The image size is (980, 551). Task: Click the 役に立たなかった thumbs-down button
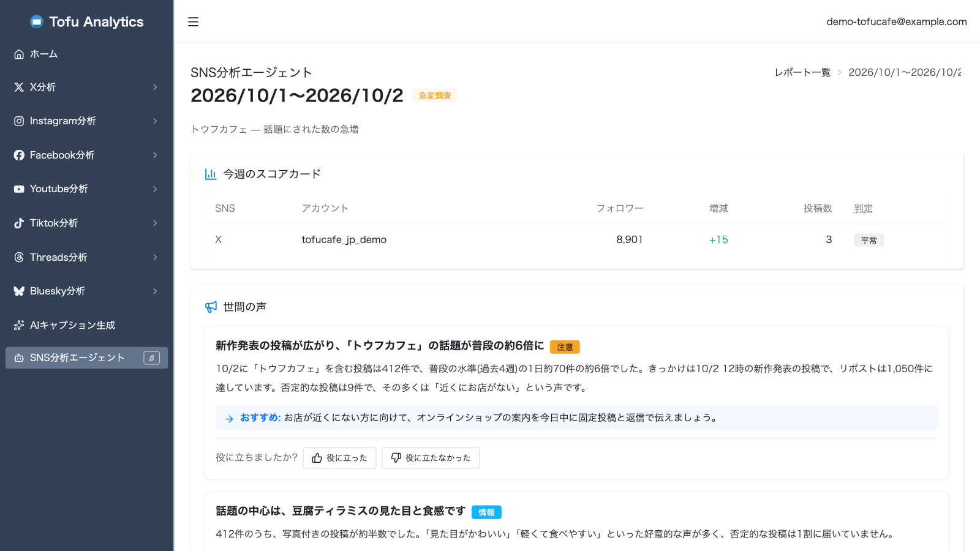pyautogui.click(x=431, y=458)
